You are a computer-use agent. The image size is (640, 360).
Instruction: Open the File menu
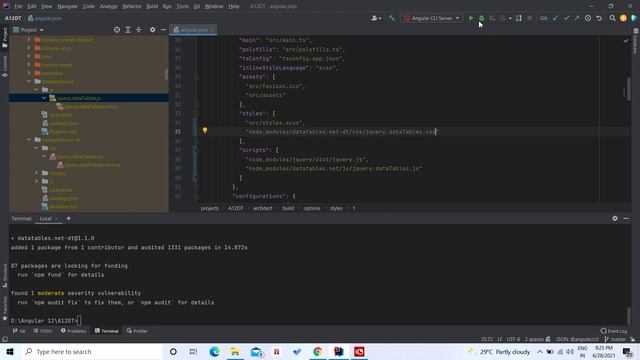18,6
